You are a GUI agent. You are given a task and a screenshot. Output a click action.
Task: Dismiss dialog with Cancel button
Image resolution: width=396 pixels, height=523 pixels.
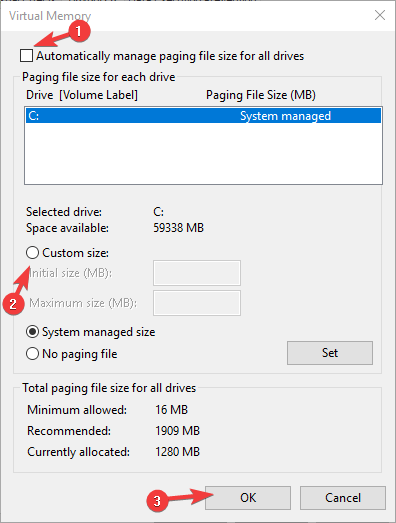[343, 498]
